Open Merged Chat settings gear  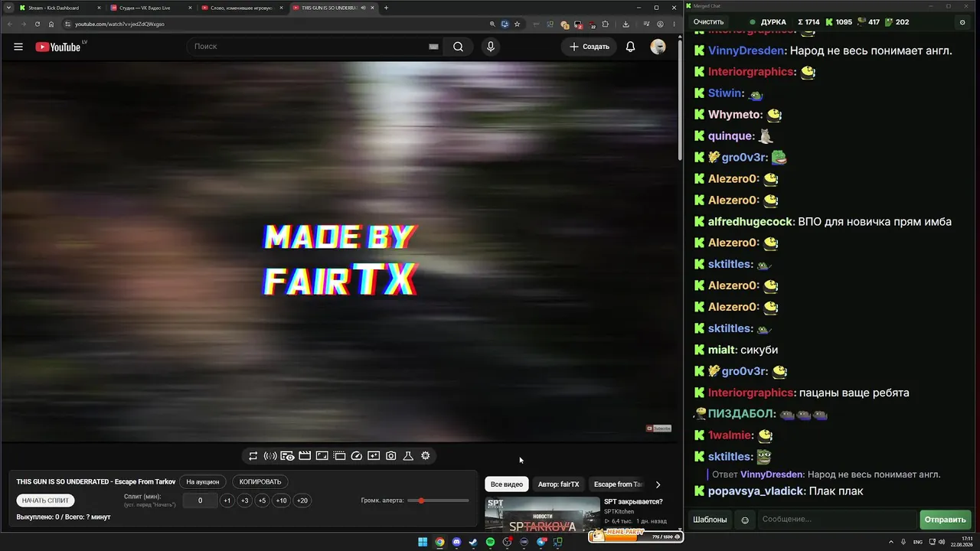point(962,22)
